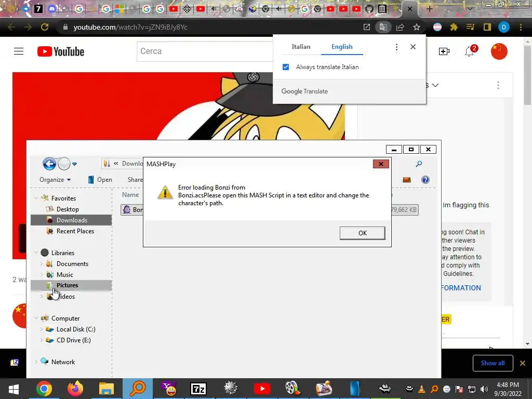Select the Pictures library
Screen dimensions: 532x399
pyautogui.click(x=71, y=285)
